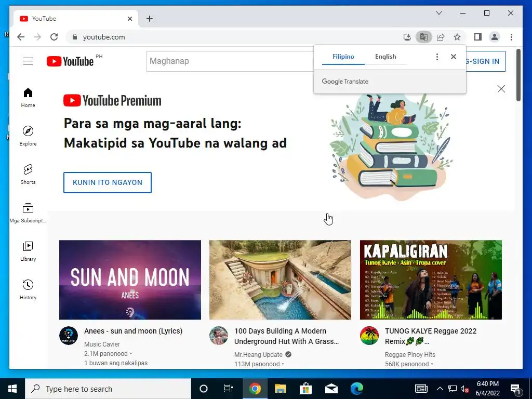View site info via the lock icon

click(75, 37)
